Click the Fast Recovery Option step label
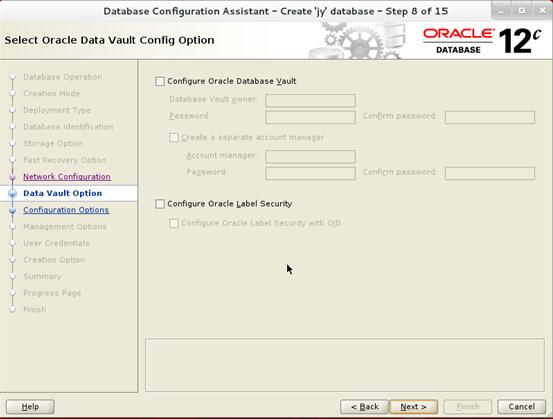 click(x=65, y=160)
